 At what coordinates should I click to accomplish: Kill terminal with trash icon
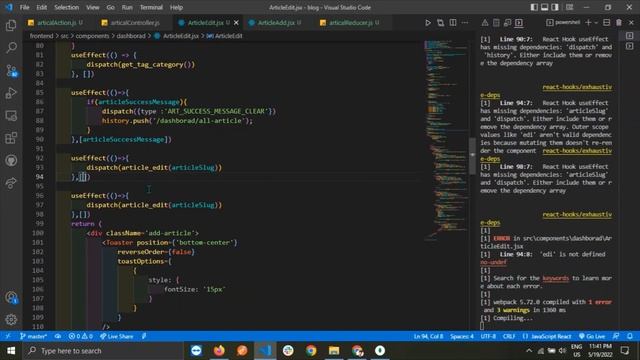(619, 23)
